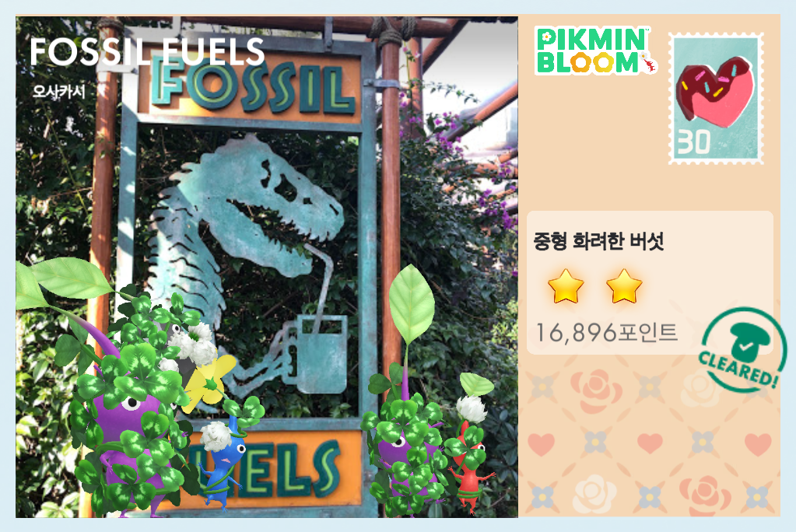Click the Pikmin Bloom logo
The height and width of the screenshot is (532, 796).
coord(595,51)
